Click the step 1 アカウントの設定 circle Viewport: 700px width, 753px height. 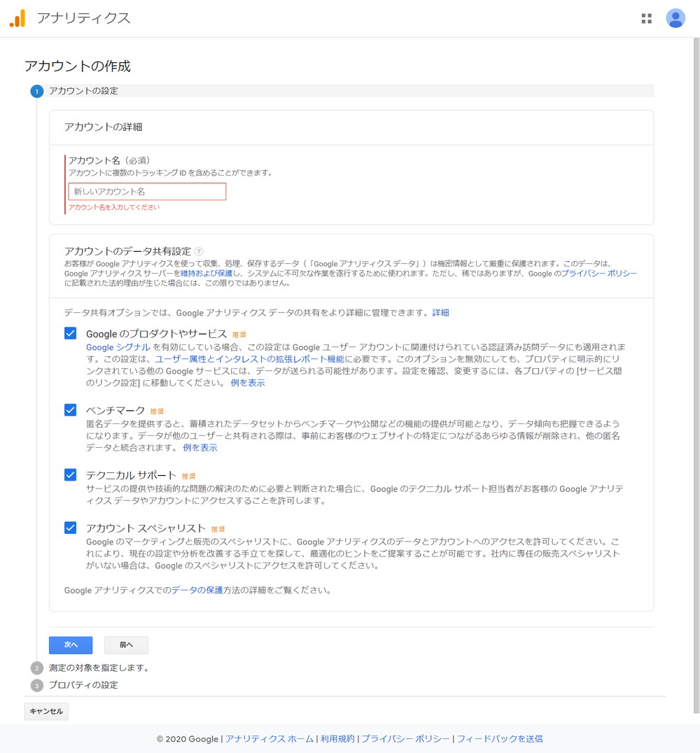tap(37, 91)
